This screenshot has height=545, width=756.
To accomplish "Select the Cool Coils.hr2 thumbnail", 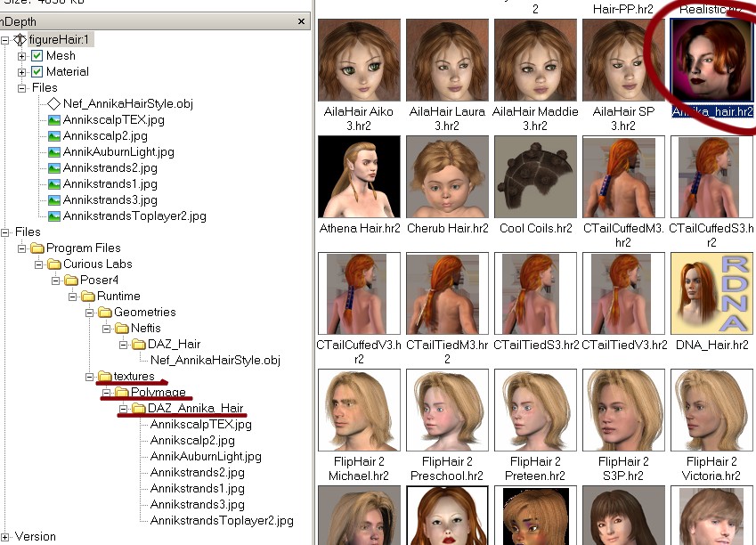I will 535,176.
